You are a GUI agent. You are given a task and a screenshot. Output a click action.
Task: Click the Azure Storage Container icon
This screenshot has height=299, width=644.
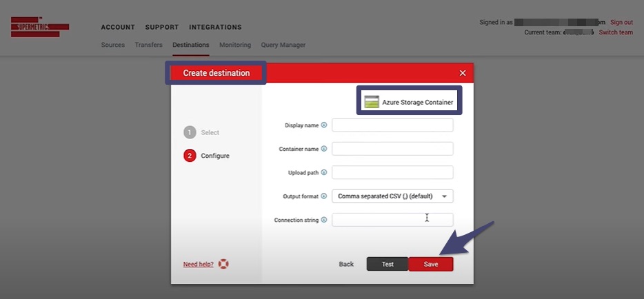coord(372,102)
